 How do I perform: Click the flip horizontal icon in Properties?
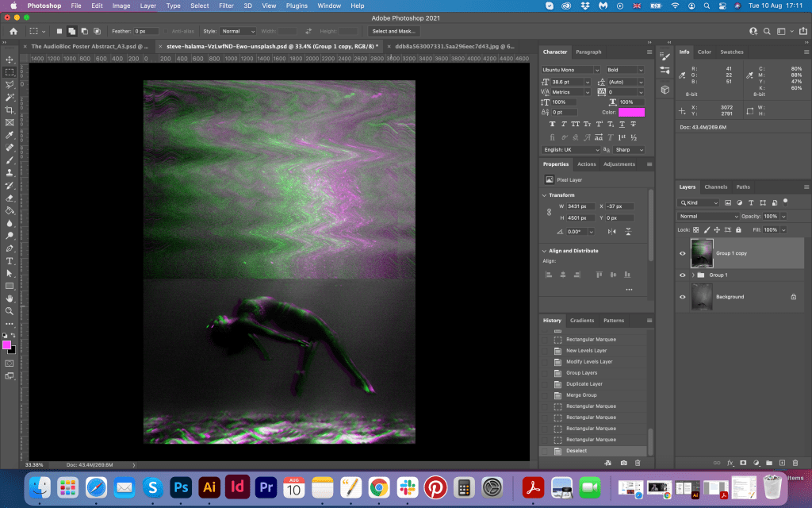point(611,231)
